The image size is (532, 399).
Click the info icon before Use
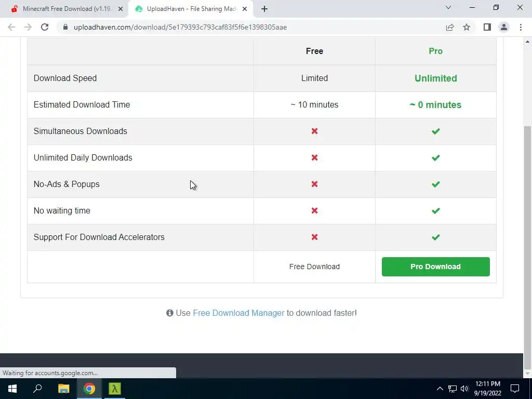[170, 313]
